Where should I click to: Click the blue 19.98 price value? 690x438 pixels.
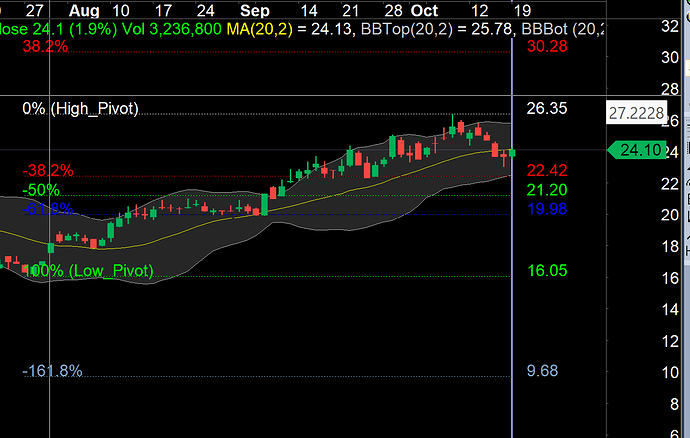[x=547, y=209]
